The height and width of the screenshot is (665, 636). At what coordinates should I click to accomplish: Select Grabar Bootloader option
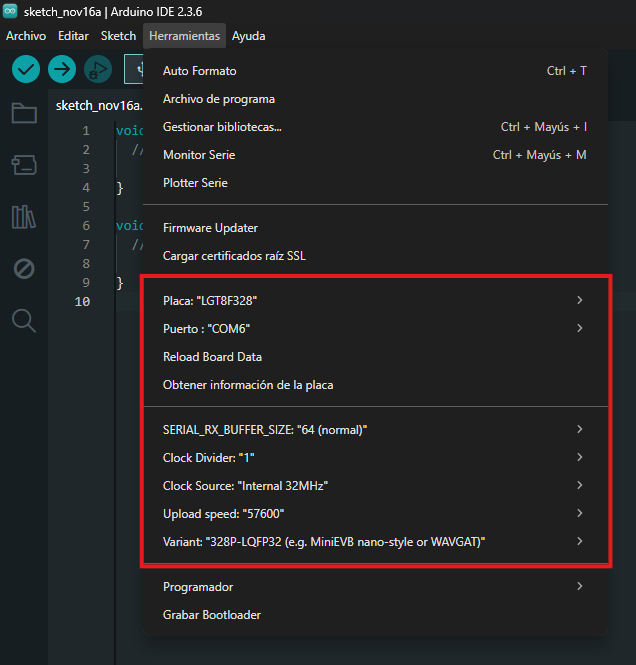click(212, 615)
